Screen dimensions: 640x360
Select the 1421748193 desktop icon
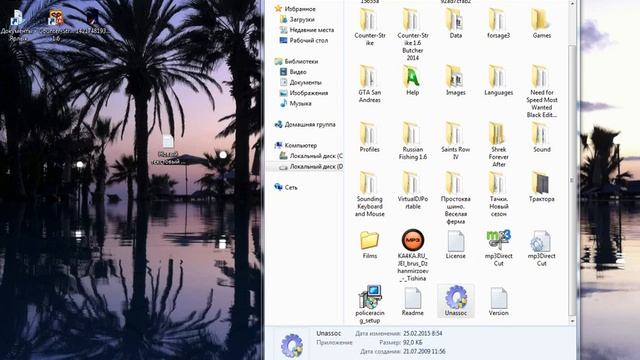[92, 22]
